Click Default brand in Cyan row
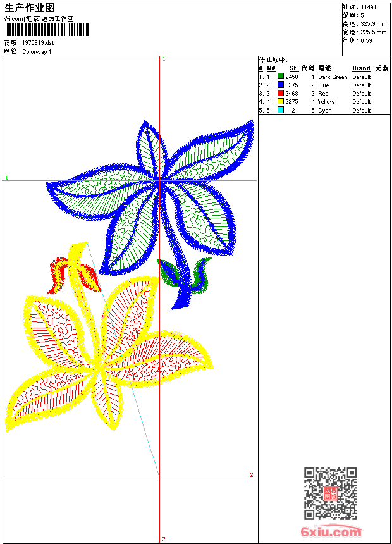The height and width of the screenshot is (544, 392). pos(362,111)
